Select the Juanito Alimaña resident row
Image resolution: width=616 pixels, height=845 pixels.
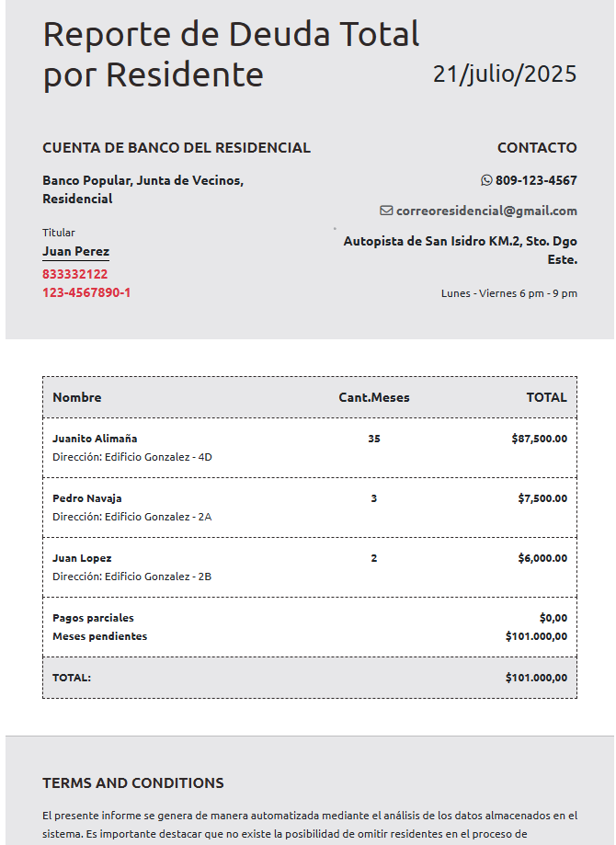coord(310,447)
